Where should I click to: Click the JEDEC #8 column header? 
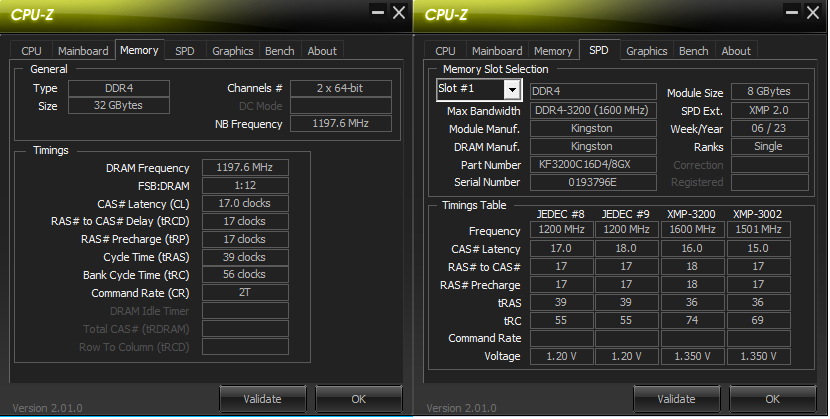pos(561,214)
